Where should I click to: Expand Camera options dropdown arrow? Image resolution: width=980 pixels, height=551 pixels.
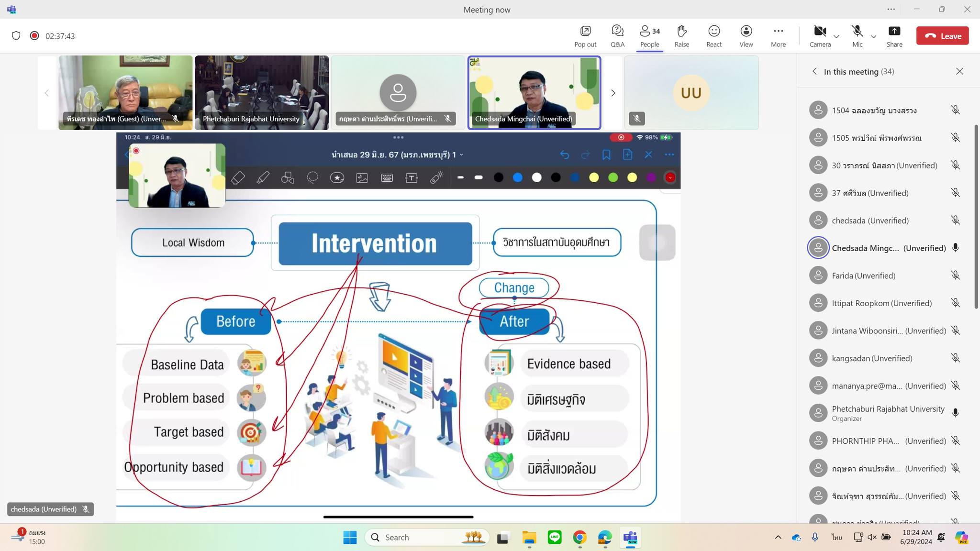click(x=836, y=36)
